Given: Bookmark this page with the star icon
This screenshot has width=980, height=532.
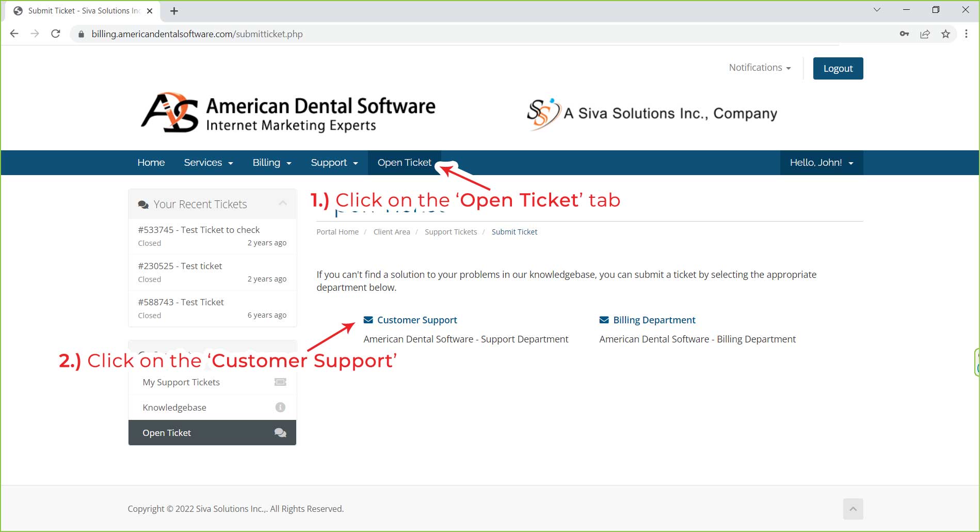Looking at the screenshot, I should pyautogui.click(x=945, y=34).
